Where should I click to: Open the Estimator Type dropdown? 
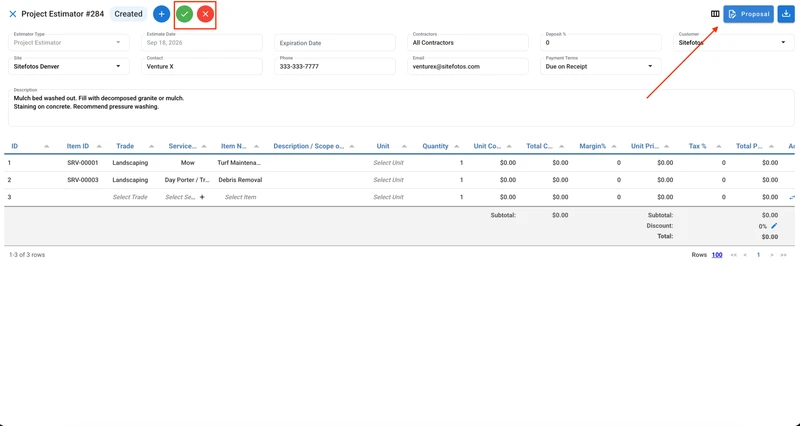(x=69, y=42)
